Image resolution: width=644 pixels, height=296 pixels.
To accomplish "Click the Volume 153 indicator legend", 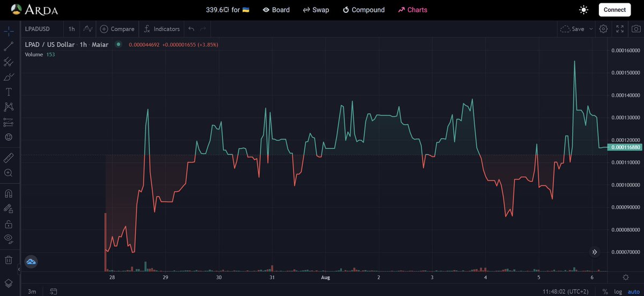I will click(40, 54).
